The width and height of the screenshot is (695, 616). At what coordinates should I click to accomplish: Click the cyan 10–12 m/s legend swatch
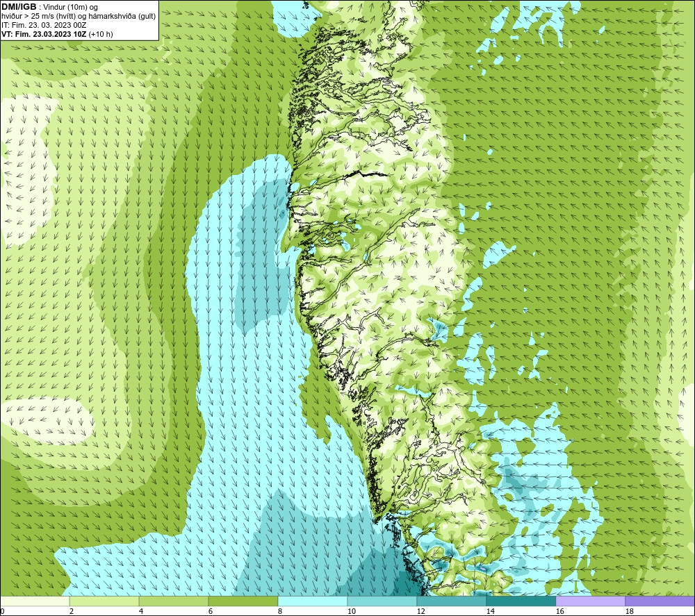point(382,601)
